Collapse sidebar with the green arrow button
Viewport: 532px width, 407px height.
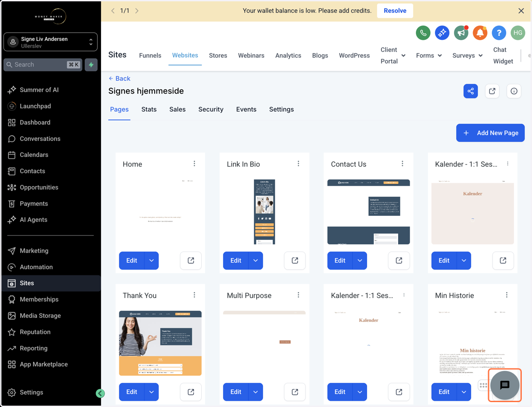100,393
